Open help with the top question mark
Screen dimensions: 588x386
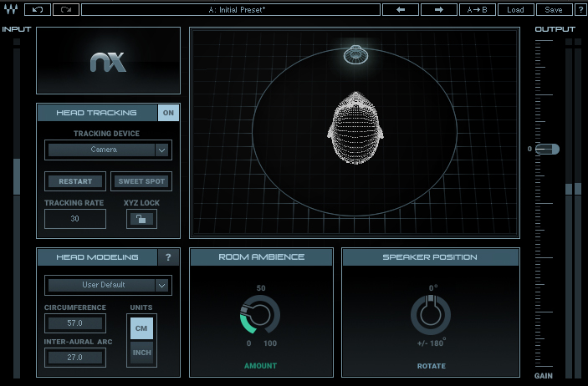(580, 10)
